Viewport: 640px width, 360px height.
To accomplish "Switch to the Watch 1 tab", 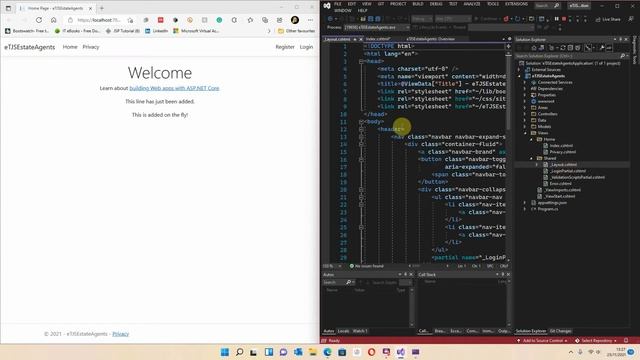I will 360,331.
